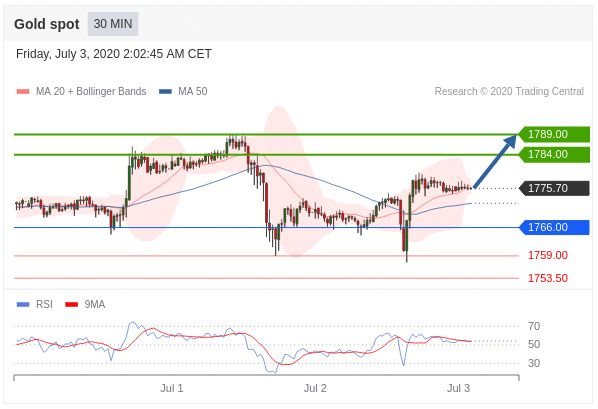Screen dimensions: 598x409
Task: Click the blue upward forecast arrow
Action: (495, 161)
